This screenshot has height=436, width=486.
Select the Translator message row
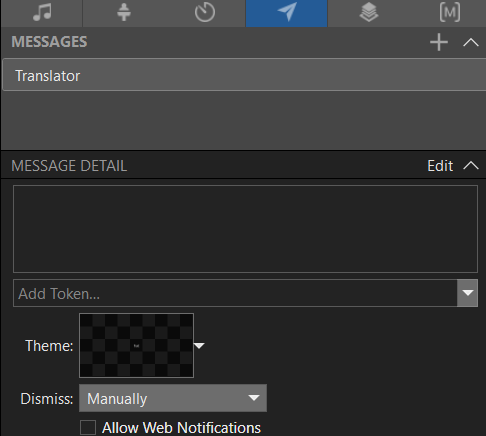244,75
